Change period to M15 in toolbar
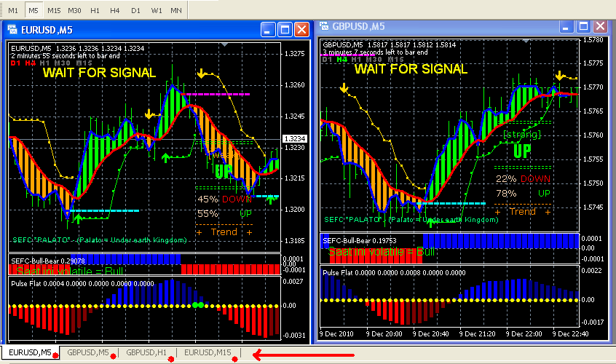This screenshot has height=364, width=616. click(54, 11)
